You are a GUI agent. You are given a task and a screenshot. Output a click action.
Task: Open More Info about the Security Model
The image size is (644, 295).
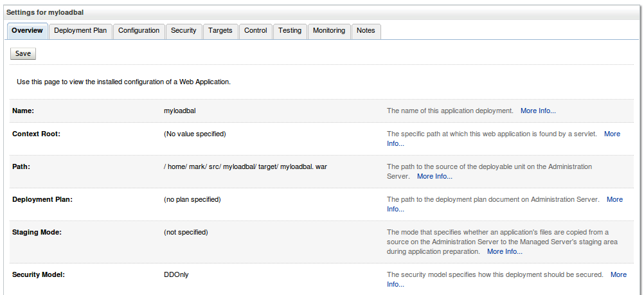click(618, 274)
